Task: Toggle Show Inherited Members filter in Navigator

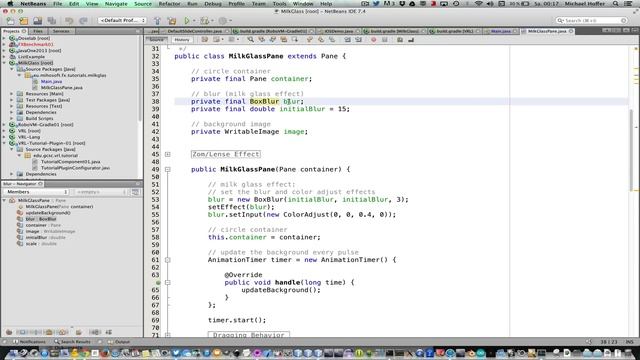Action: tap(9, 332)
